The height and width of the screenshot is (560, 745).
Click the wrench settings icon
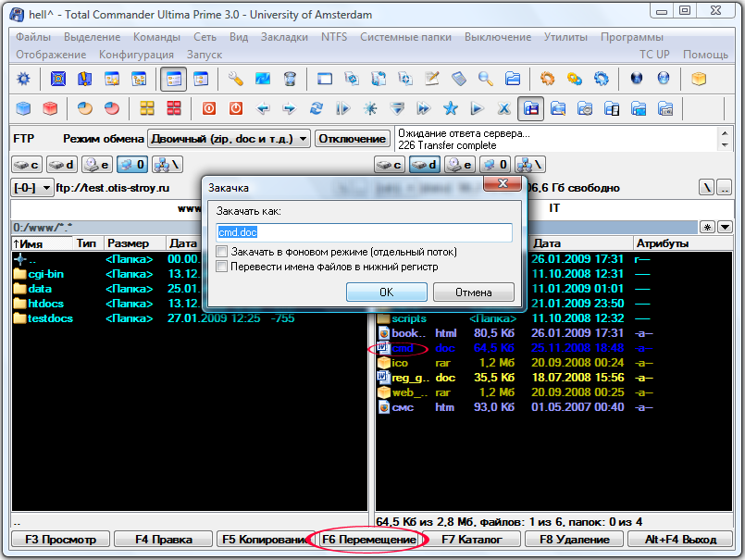point(236,79)
